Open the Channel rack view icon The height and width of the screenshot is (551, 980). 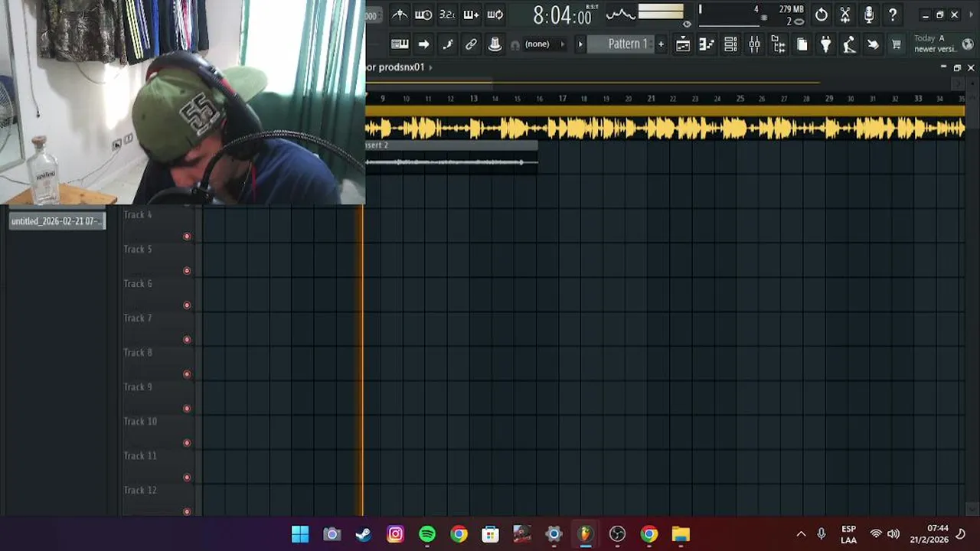(730, 44)
